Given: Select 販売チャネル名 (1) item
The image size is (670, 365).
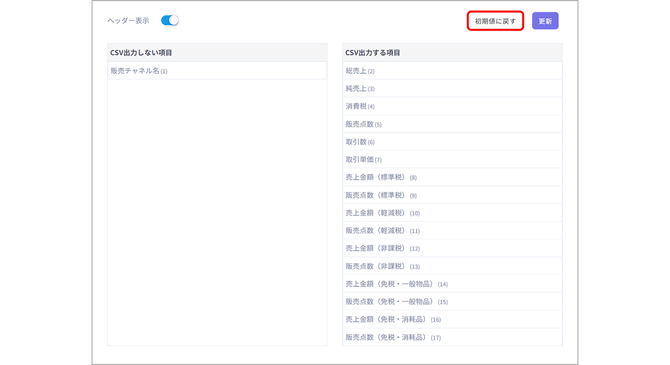Looking at the screenshot, I should point(217,71).
